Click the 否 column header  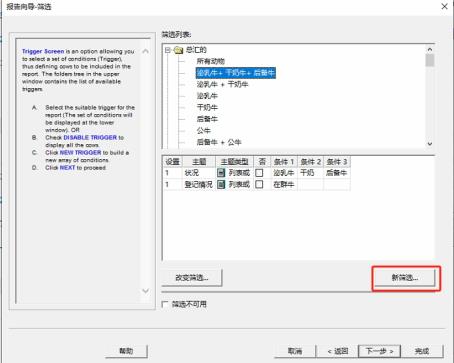[262, 162]
